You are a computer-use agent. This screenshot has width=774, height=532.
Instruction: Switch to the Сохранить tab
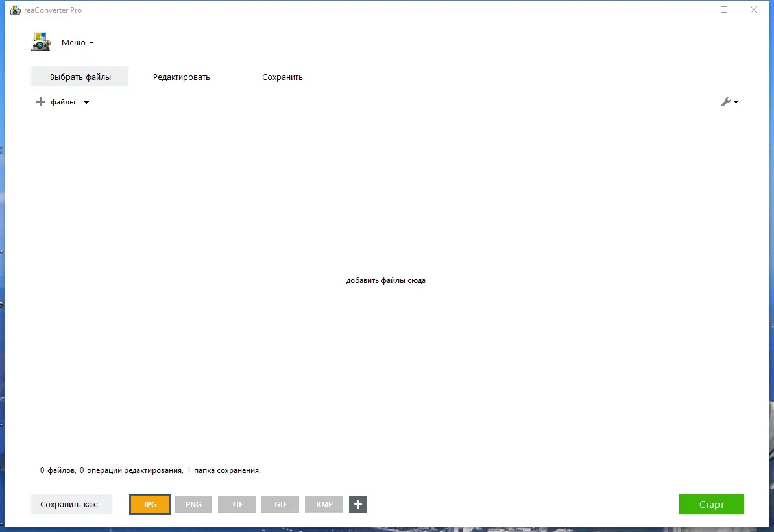point(282,77)
